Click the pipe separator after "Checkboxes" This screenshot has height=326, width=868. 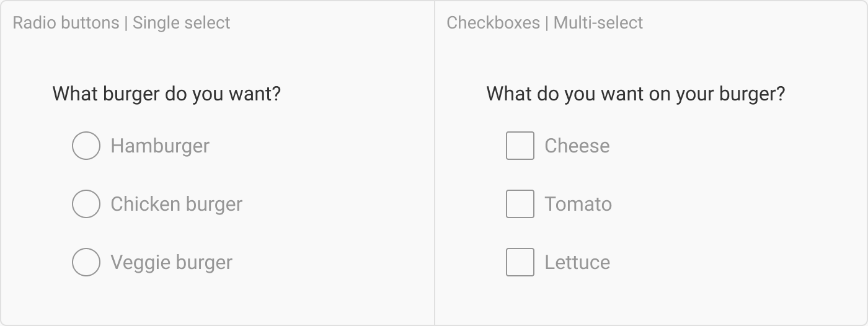coord(547,23)
